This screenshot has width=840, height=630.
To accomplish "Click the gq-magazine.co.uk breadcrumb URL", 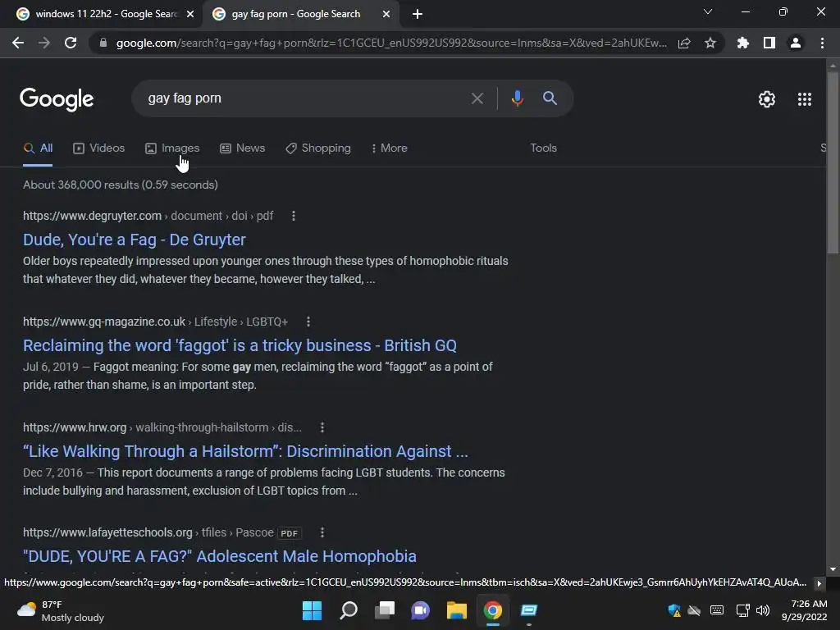I will pos(155,322).
